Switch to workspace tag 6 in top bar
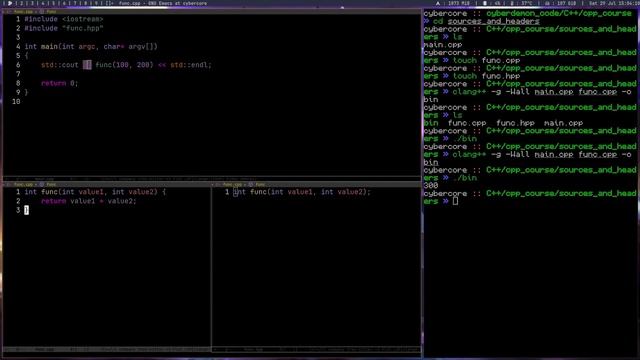Screen dimensions: 640x360 pos(64,3)
